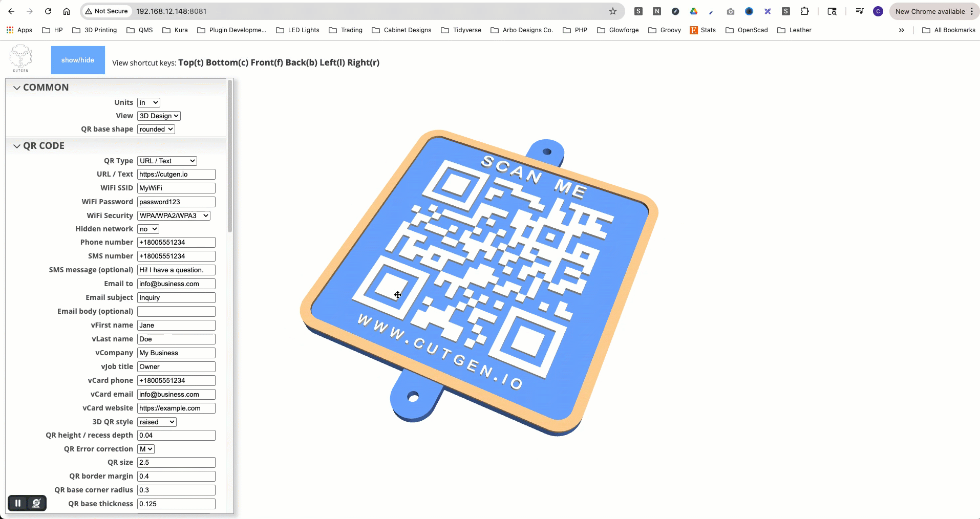The width and height of the screenshot is (980, 519).
Task: Open the QR base shape dropdown
Action: click(x=156, y=129)
